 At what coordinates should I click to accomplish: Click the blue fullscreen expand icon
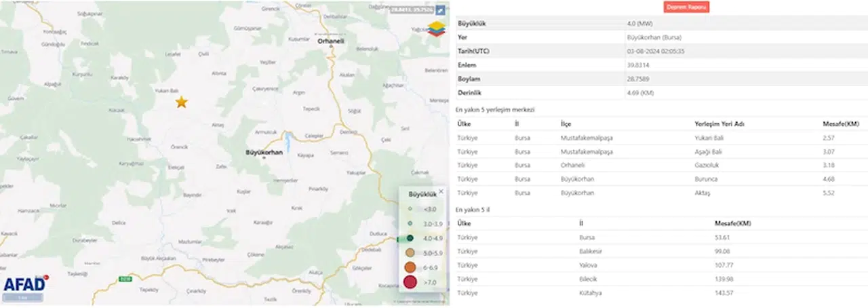click(x=440, y=10)
